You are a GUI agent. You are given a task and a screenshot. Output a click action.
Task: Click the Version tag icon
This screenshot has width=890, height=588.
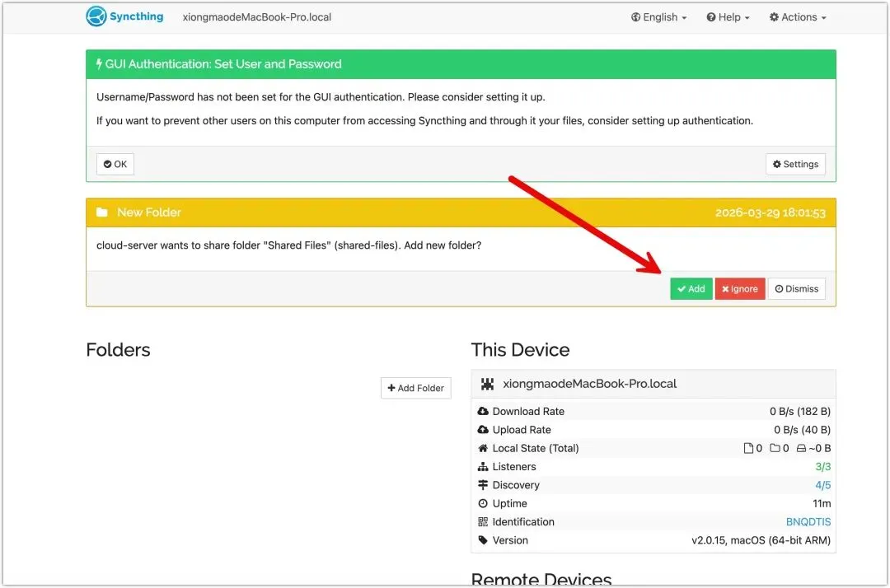tap(483, 539)
